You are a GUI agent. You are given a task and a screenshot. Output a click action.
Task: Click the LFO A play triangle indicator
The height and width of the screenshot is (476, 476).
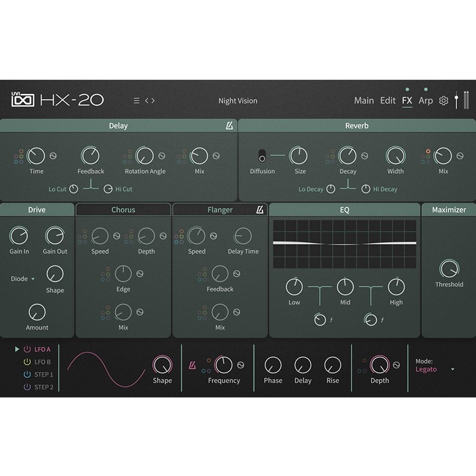point(17,349)
